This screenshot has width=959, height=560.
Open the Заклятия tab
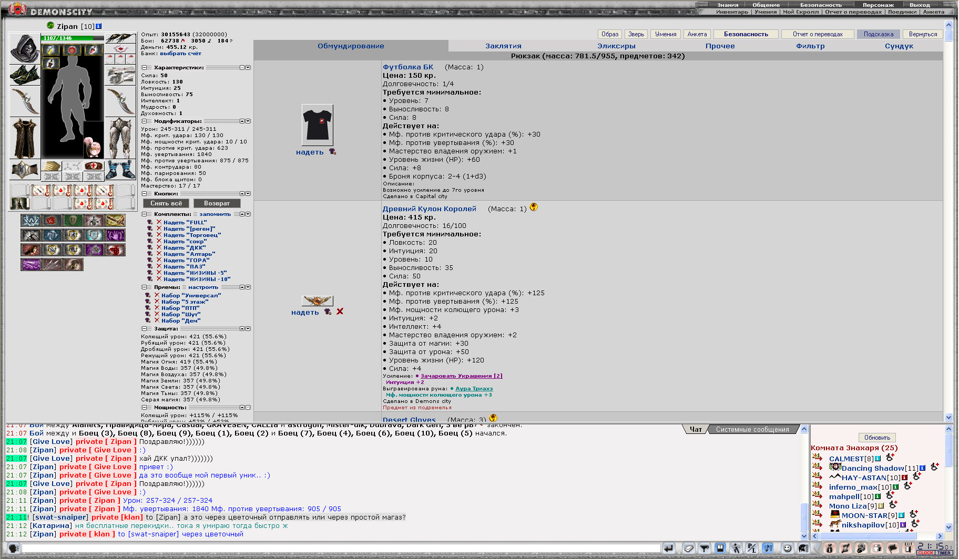coord(503,46)
